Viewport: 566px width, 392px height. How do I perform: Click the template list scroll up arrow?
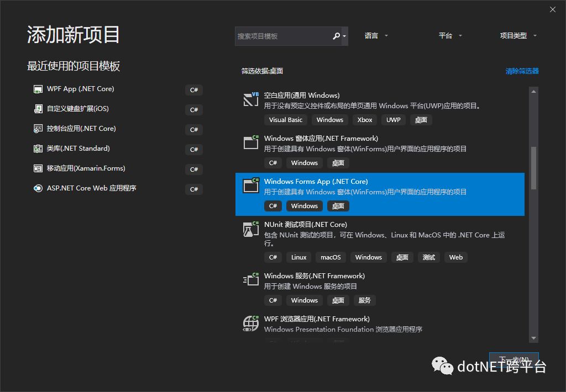point(533,92)
